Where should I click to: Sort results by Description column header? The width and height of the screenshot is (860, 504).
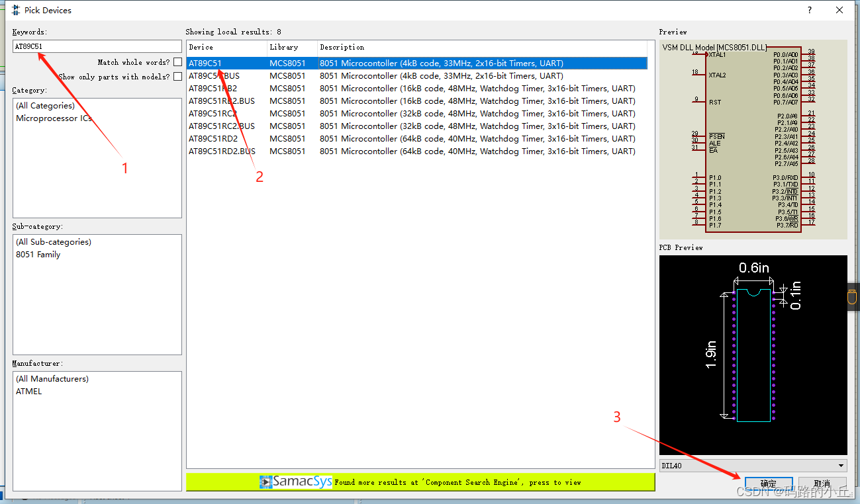482,48
